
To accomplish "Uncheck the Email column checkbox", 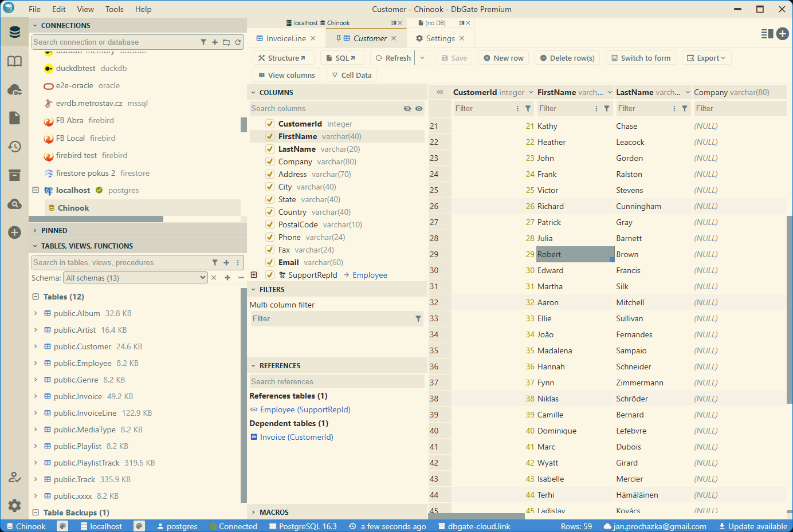I will click(x=269, y=262).
